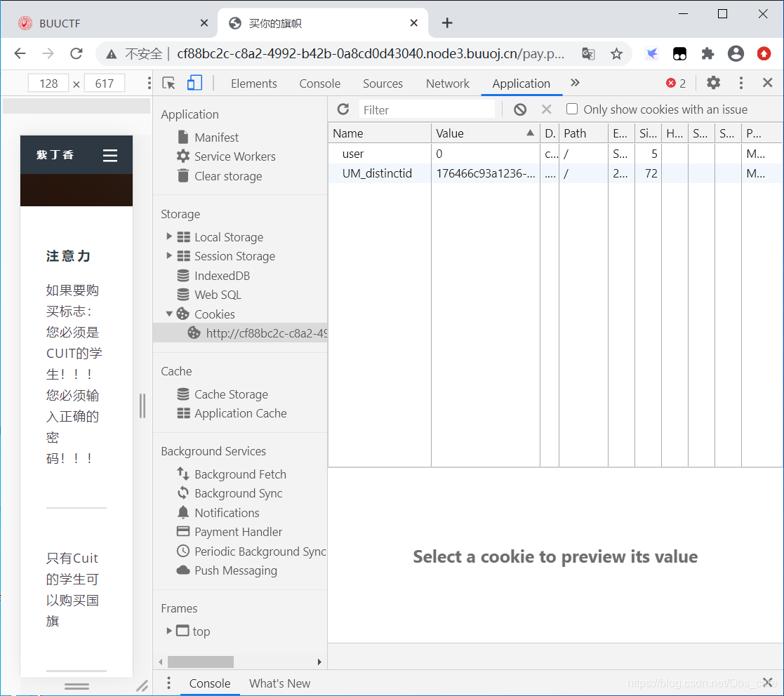Bookmark this page with the star icon

(x=616, y=54)
